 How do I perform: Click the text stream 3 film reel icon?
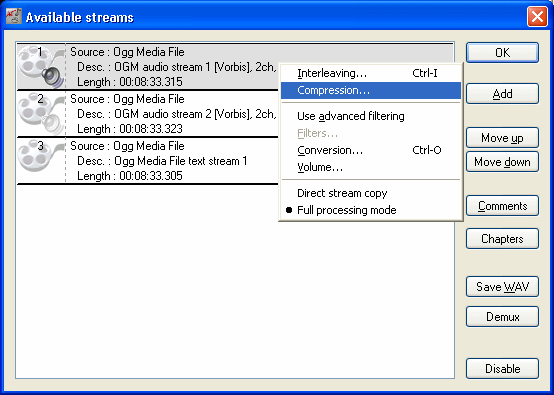point(41,160)
